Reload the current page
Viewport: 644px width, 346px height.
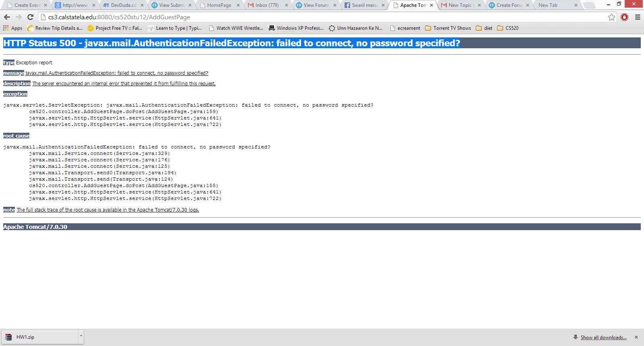click(30, 17)
